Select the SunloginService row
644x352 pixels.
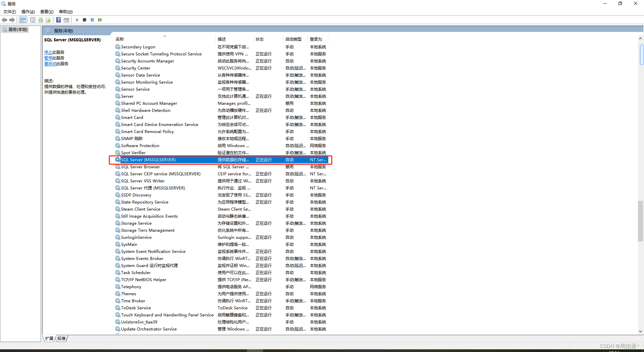tap(221, 237)
